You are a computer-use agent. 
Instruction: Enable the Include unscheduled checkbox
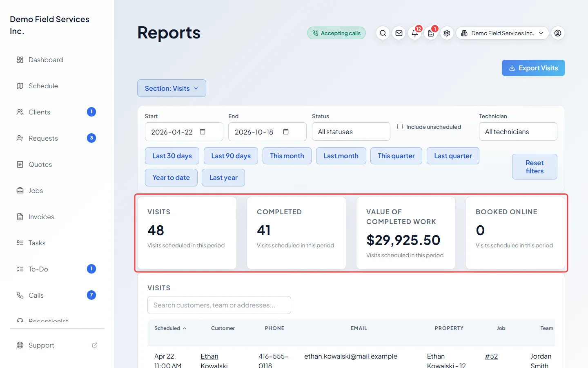point(400,127)
